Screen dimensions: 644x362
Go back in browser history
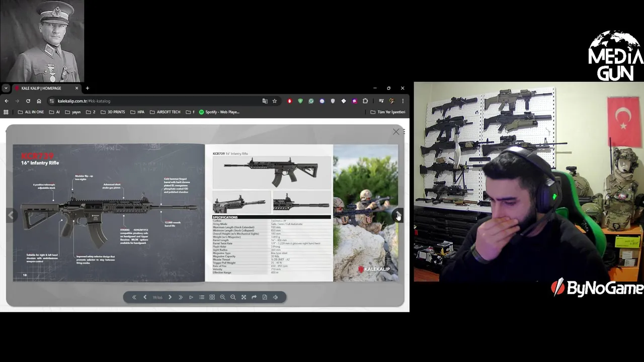click(7, 101)
